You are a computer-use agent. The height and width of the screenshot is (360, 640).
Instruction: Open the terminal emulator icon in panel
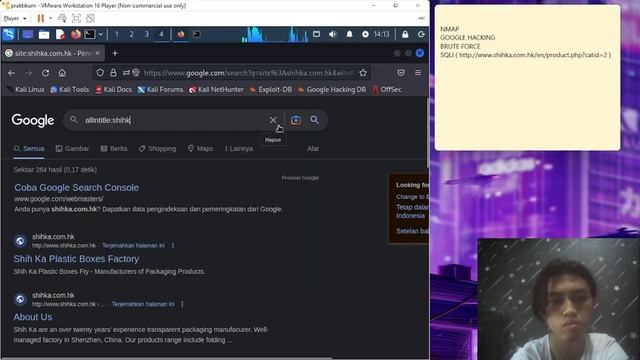[89, 35]
